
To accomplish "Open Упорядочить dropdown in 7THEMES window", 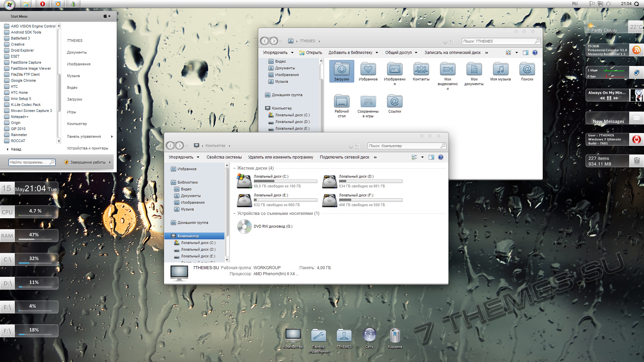I will 278,53.
